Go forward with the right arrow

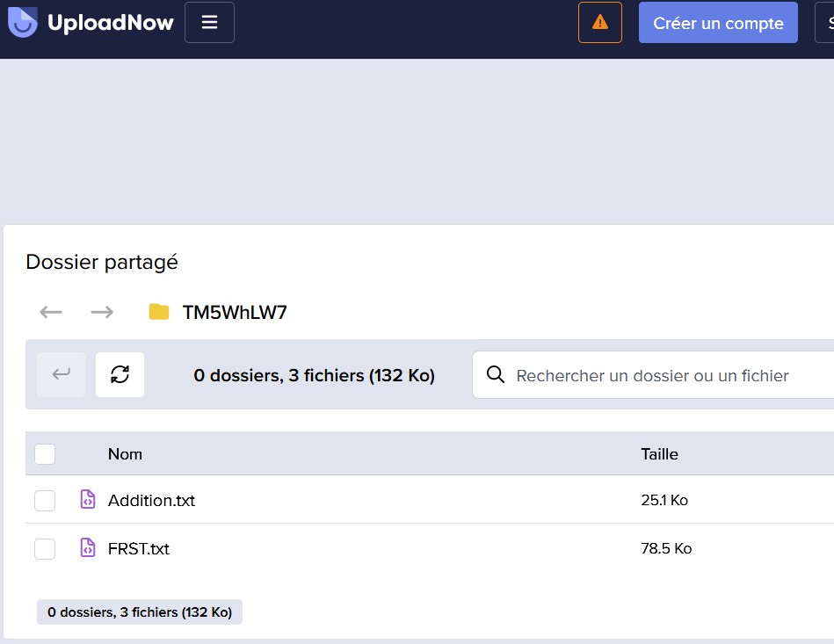click(102, 312)
